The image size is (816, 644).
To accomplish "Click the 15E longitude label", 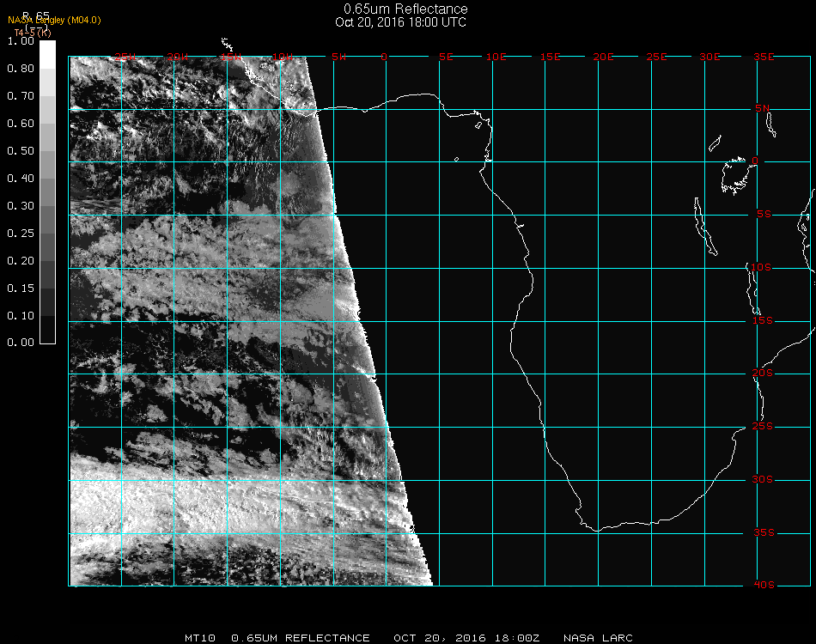I will (550, 57).
